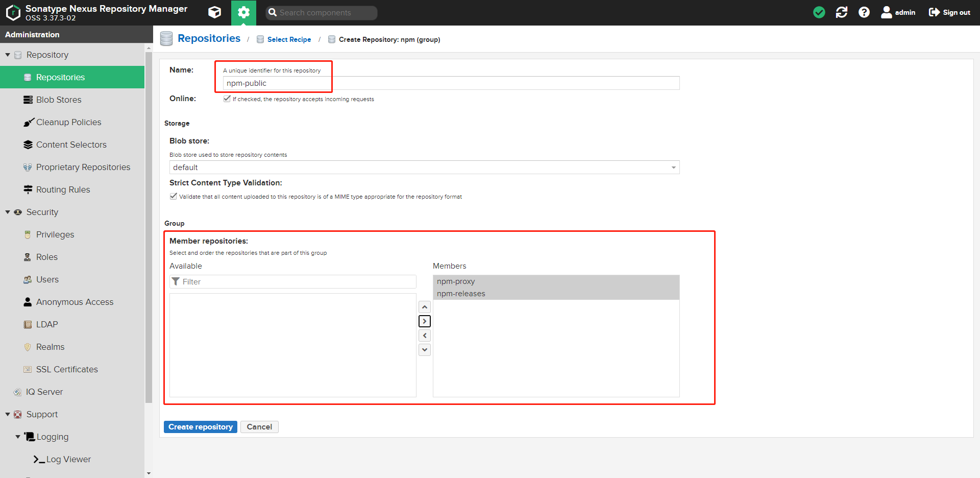Select Repositories in the sidebar

(72, 77)
